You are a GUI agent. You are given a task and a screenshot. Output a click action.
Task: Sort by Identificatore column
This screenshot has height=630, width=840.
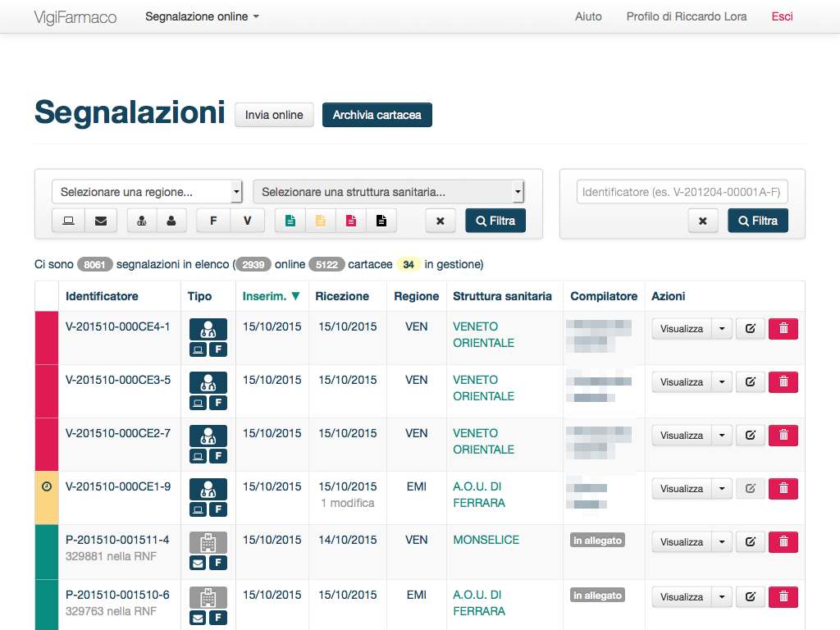[x=102, y=296]
